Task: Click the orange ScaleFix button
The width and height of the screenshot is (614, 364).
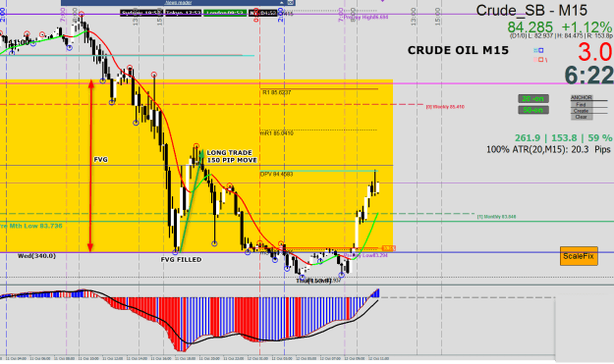Action: (579, 256)
